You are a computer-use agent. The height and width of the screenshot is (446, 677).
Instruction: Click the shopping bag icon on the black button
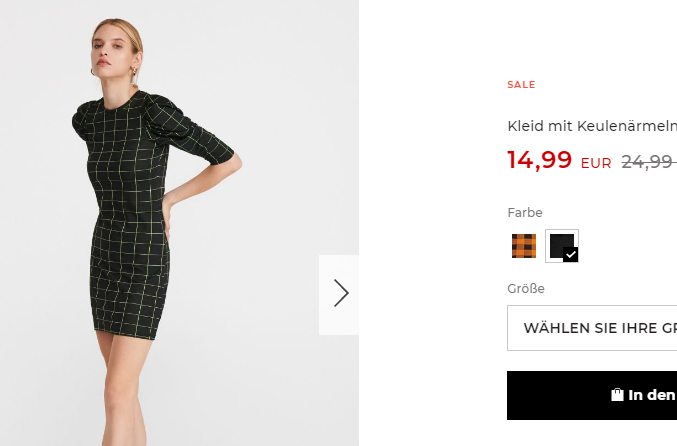pyautogui.click(x=617, y=395)
